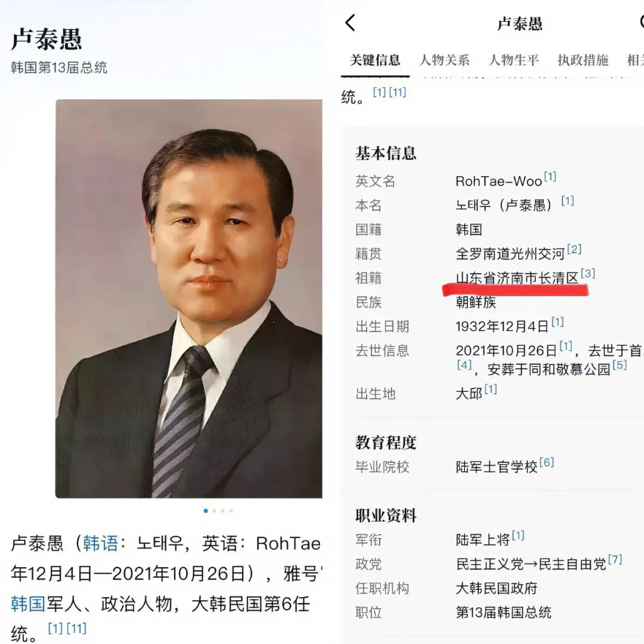Open citation [1] beside RohTae-Woo
Screen dimensions: 644x644
pos(550,177)
